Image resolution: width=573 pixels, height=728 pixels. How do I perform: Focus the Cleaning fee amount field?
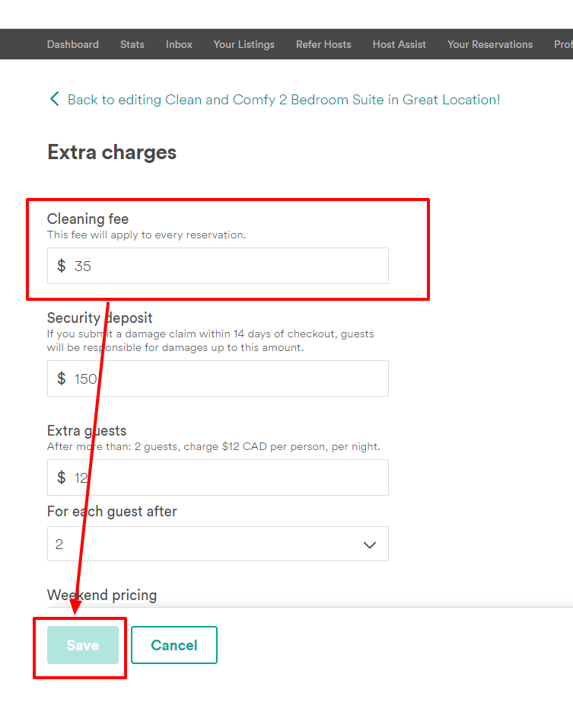click(228, 266)
